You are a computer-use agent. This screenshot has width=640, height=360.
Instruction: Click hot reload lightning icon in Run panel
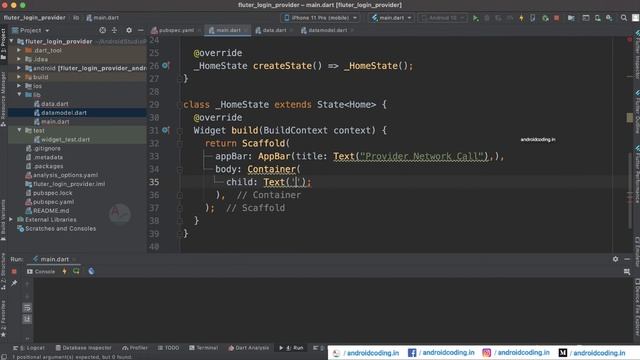[64, 271]
